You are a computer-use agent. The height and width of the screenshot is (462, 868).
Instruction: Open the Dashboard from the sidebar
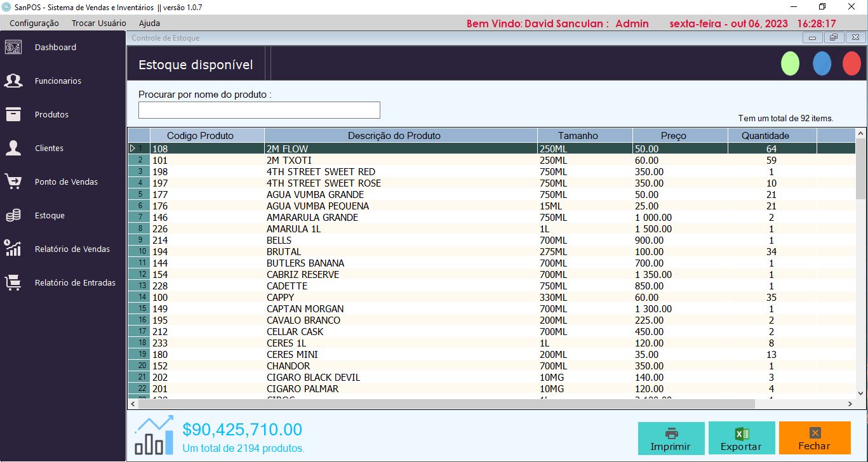point(56,47)
